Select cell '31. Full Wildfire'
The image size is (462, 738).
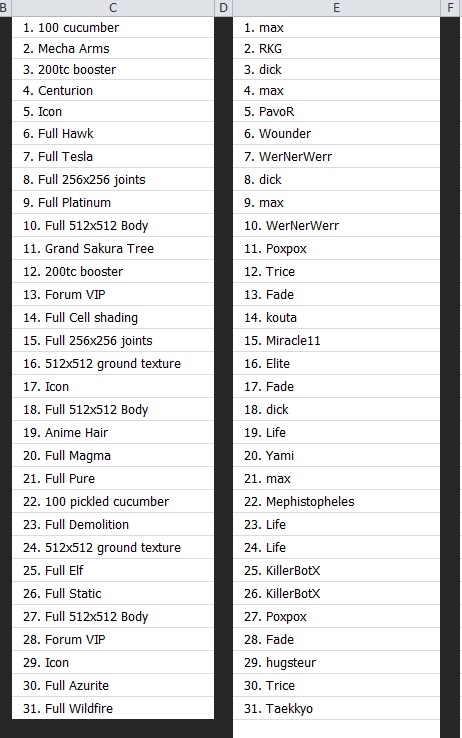(x=113, y=708)
